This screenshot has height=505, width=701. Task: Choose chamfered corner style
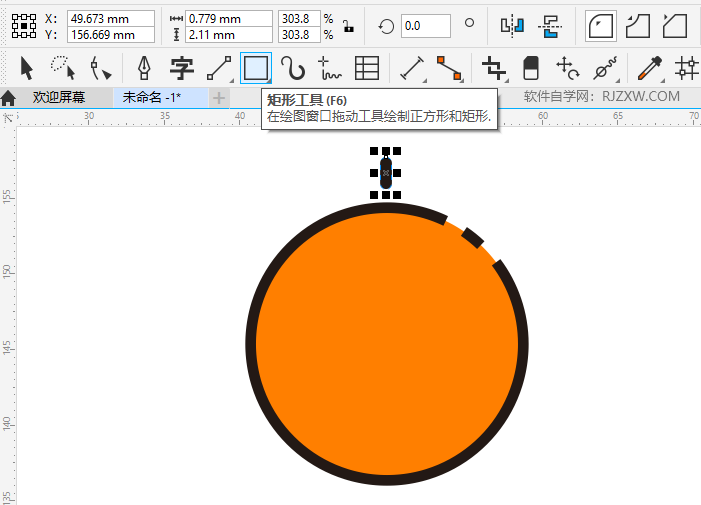point(675,26)
